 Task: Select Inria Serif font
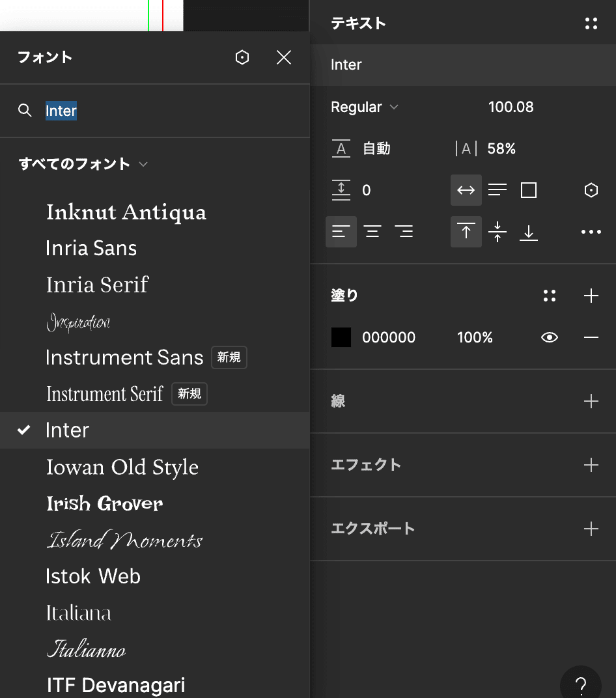coord(97,285)
